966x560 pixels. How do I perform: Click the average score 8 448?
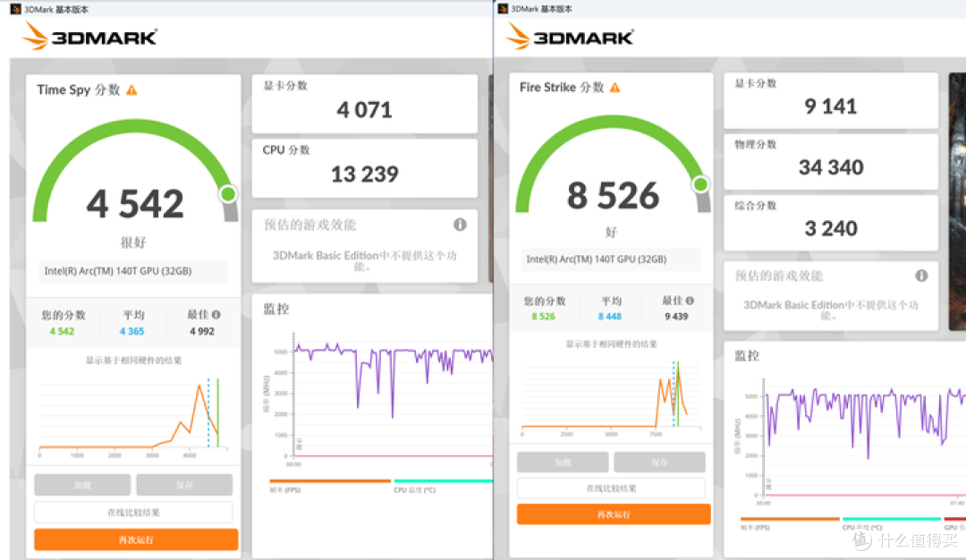[610, 316]
